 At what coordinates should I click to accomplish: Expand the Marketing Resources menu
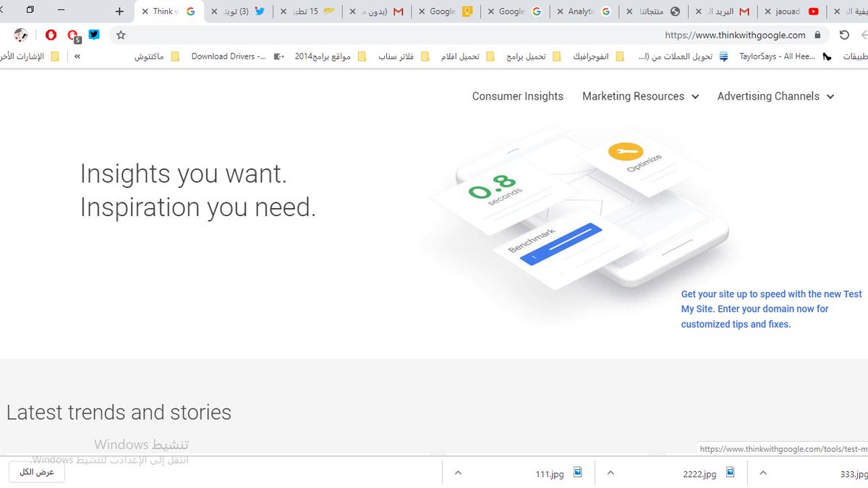coord(640,96)
